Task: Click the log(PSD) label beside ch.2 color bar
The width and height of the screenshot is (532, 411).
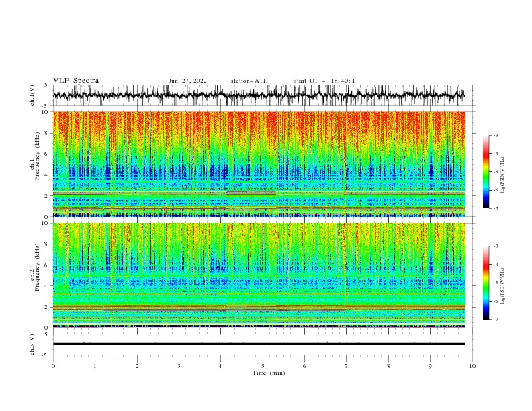Action: point(502,285)
